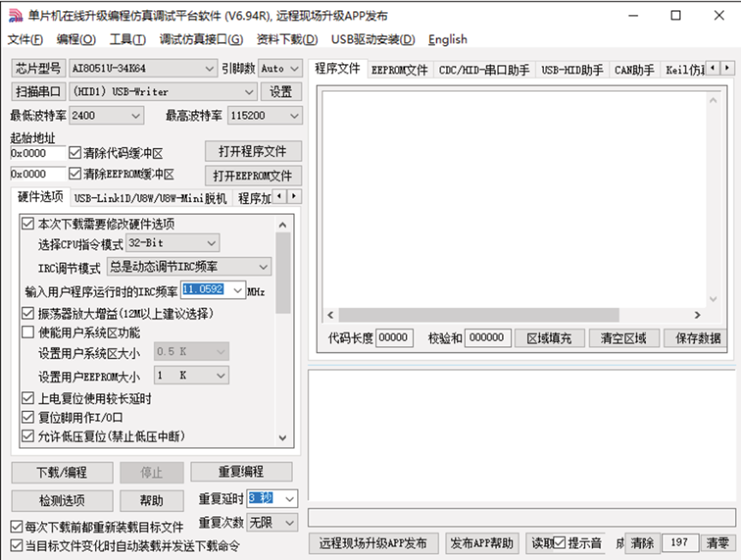The width and height of the screenshot is (741, 560).
Task: Click 检测选项 button
Action: click(62, 501)
